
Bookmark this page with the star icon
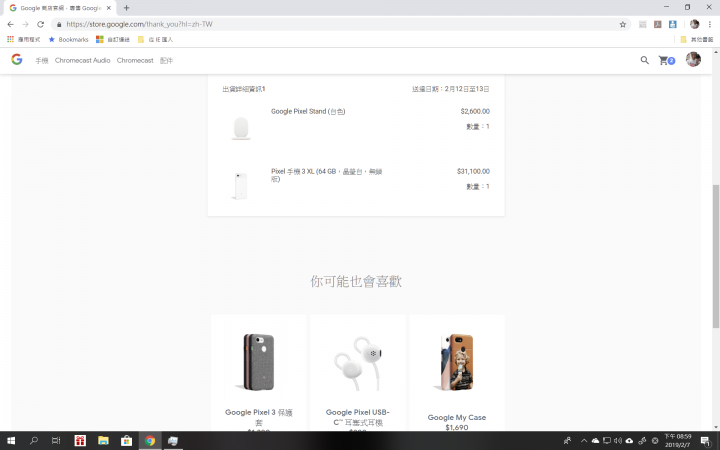[x=623, y=24]
